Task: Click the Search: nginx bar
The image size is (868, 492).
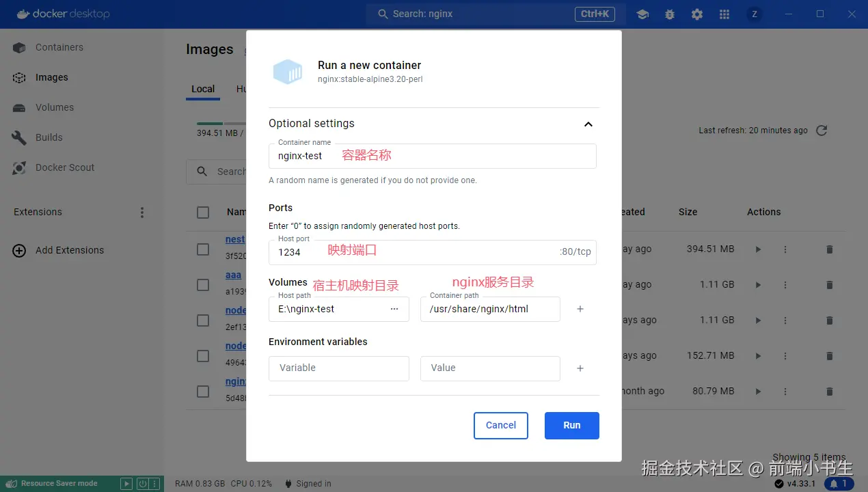Action: (496, 14)
